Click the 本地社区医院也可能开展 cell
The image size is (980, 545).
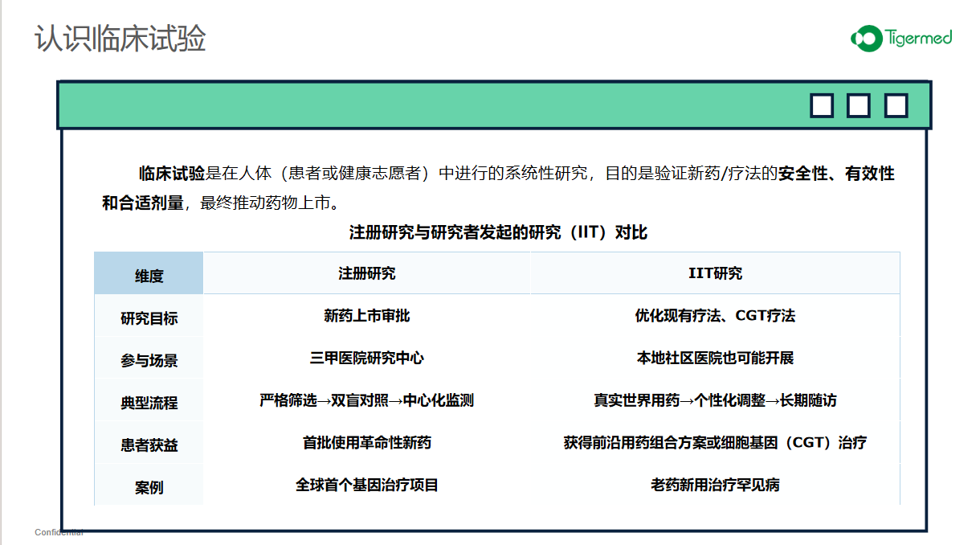715,358
